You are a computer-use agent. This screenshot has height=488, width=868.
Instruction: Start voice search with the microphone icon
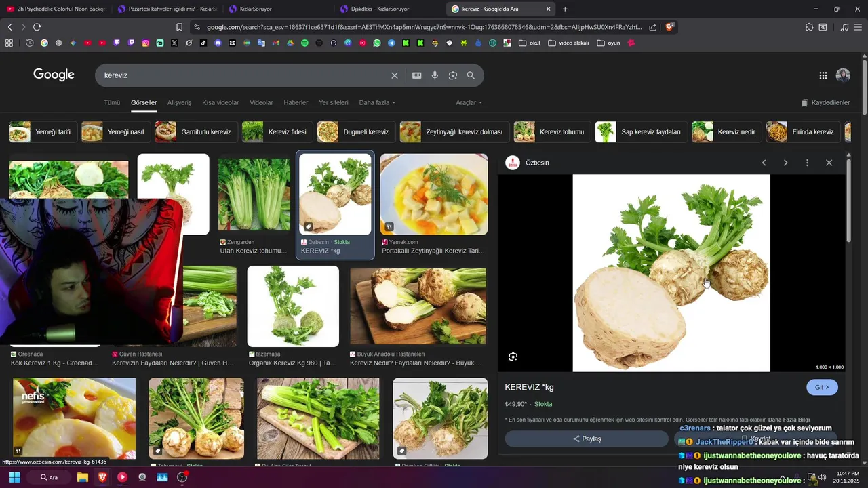tap(435, 75)
